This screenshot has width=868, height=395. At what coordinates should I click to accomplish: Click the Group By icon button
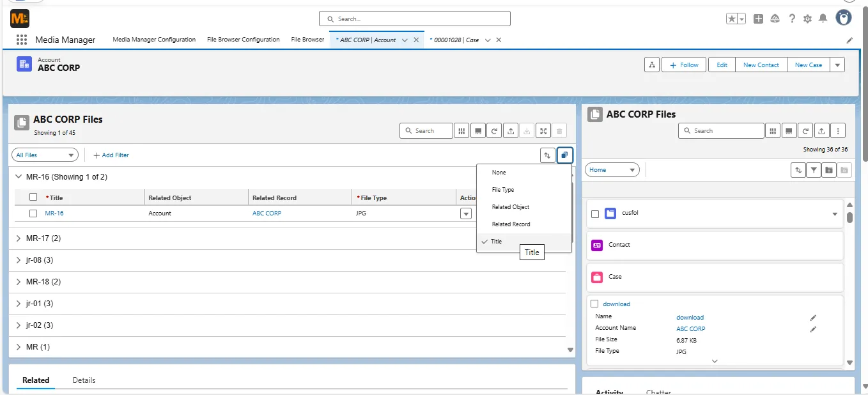pyautogui.click(x=565, y=155)
